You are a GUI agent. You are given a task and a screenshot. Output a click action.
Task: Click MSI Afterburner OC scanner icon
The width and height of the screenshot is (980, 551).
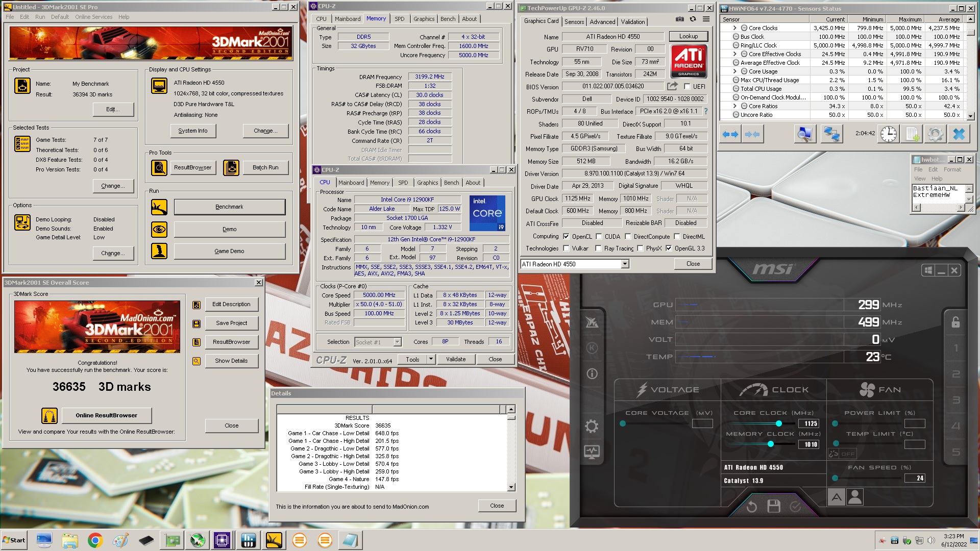click(592, 322)
